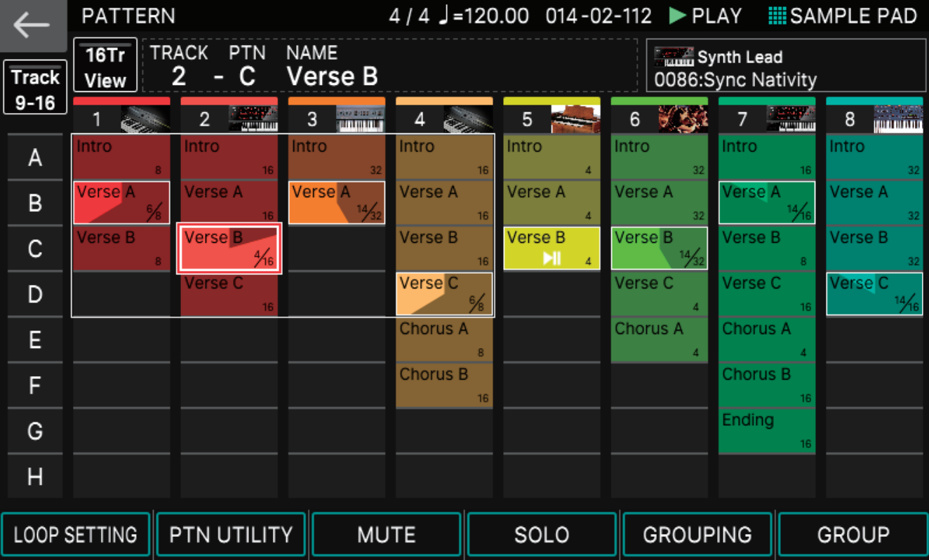Viewport: 929px width, 560px height.
Task: Enable SOLO mode
Action: (x=542, y=535)
